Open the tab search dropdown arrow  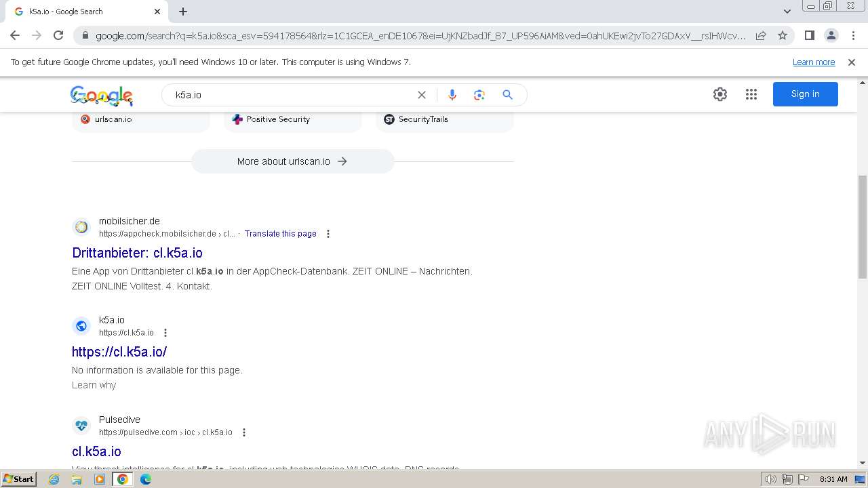pos(787,12)
